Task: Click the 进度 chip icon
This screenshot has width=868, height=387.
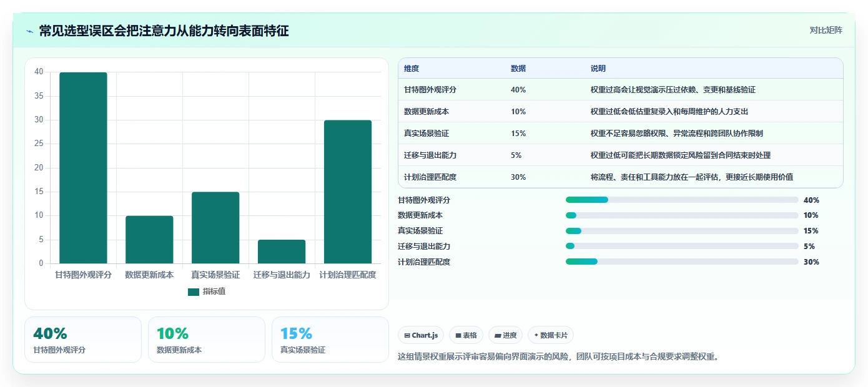Action: click(498, 335)
